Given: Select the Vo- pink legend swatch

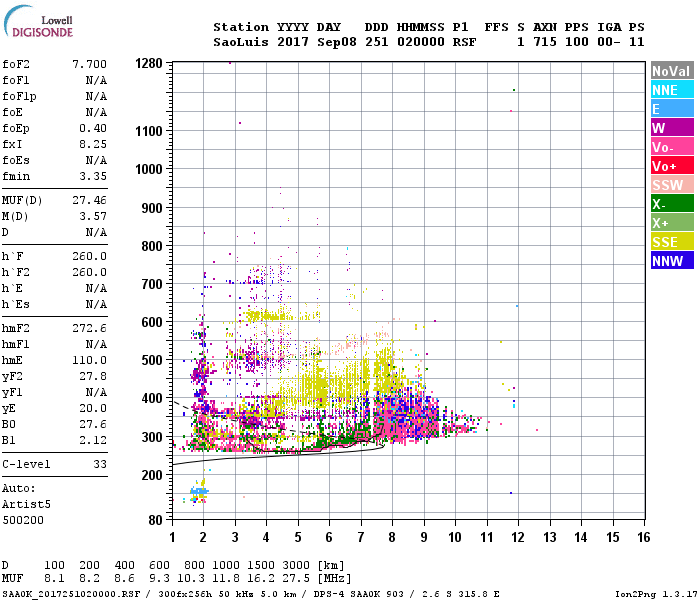Looking at the screenshot, I should (672, 146).
